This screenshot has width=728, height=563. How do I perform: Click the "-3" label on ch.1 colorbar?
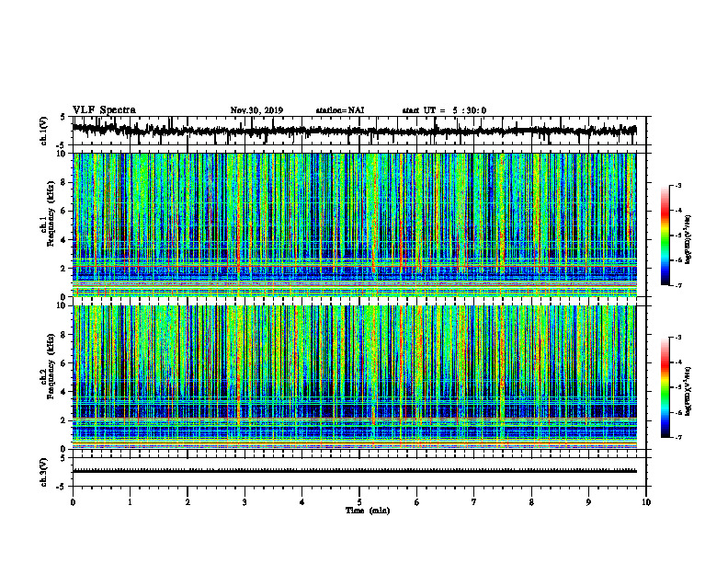coord(677,186)
